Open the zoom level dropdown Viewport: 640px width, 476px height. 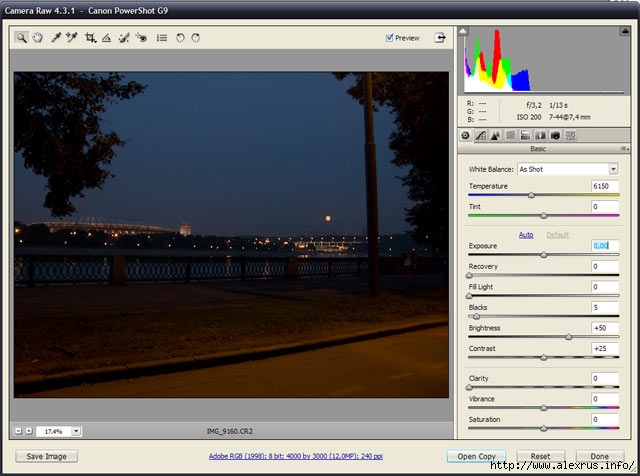[76, 431]
